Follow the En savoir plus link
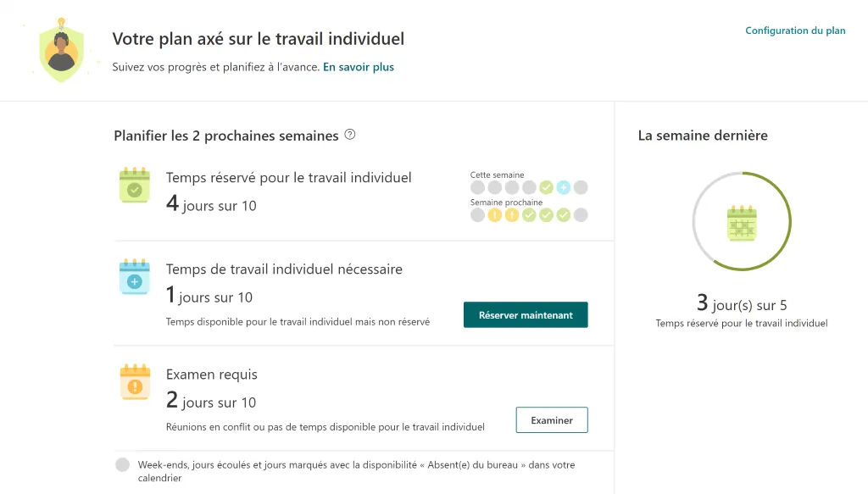 358,67
